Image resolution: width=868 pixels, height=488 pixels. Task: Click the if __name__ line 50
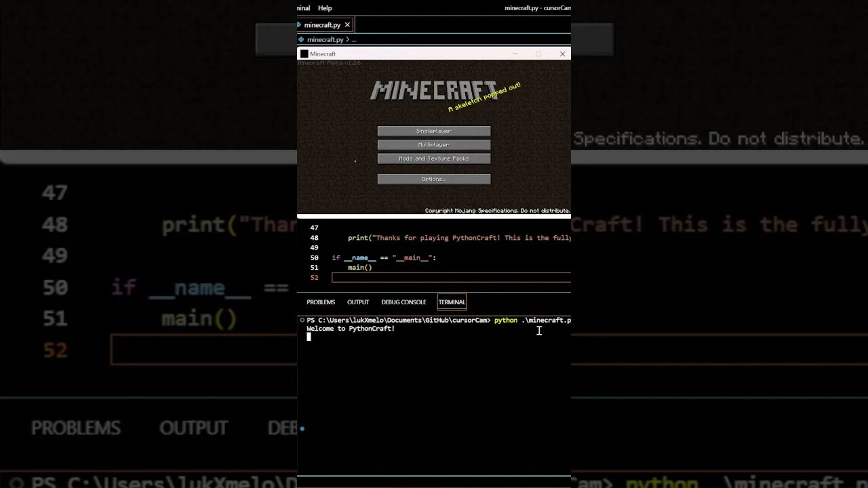tap(384, 258)
